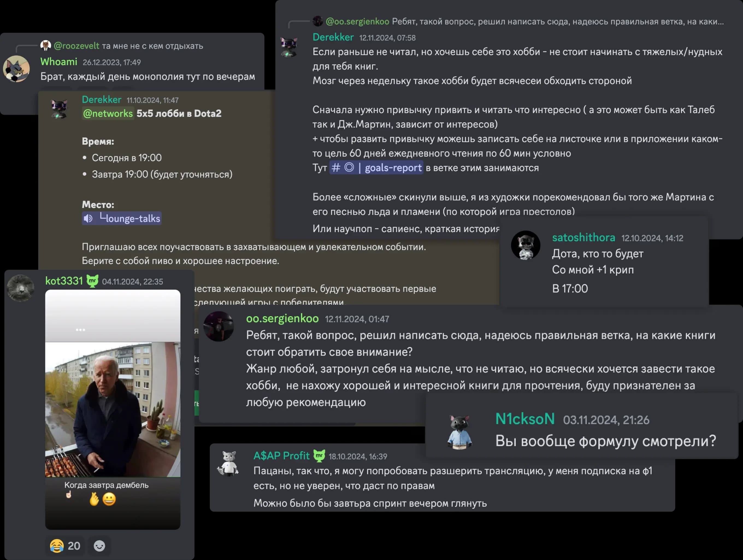Click the green cat badge next to kot3331

click(x=92, y=281)
